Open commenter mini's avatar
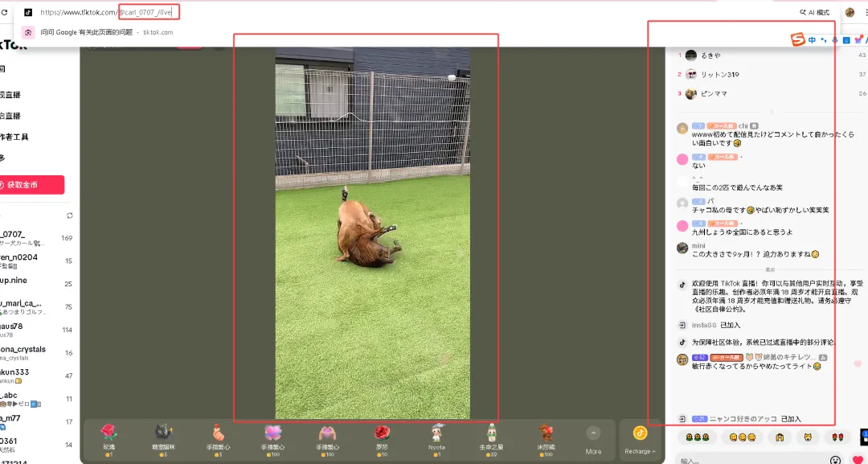The width and height of the screenshot is (868, 464). point(682,248)
